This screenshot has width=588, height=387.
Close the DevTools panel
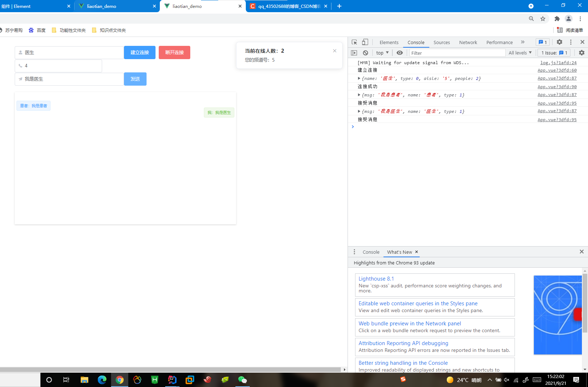click(x=582, y=42)
